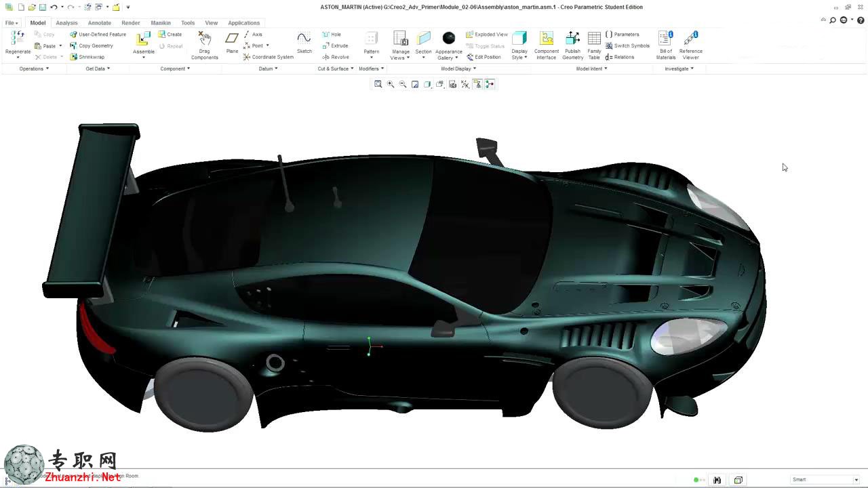Screen dimensions: 868x488
Task: Open the Display Style dropdown
Action: (x=519, y=54)
